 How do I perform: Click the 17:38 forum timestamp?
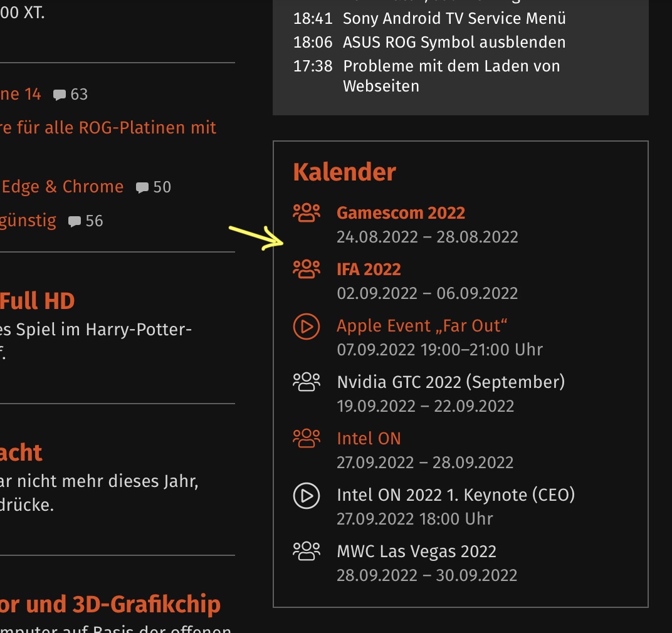(313, 66)
